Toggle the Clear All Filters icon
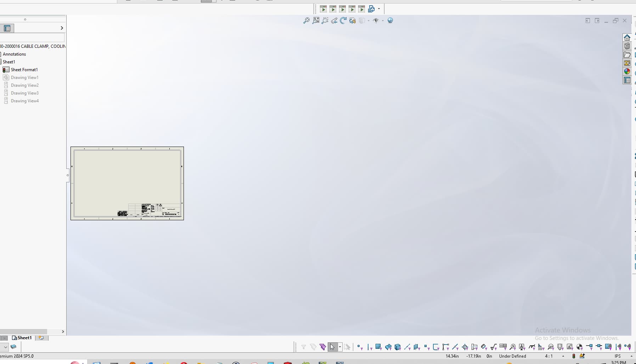 (313, 347)
